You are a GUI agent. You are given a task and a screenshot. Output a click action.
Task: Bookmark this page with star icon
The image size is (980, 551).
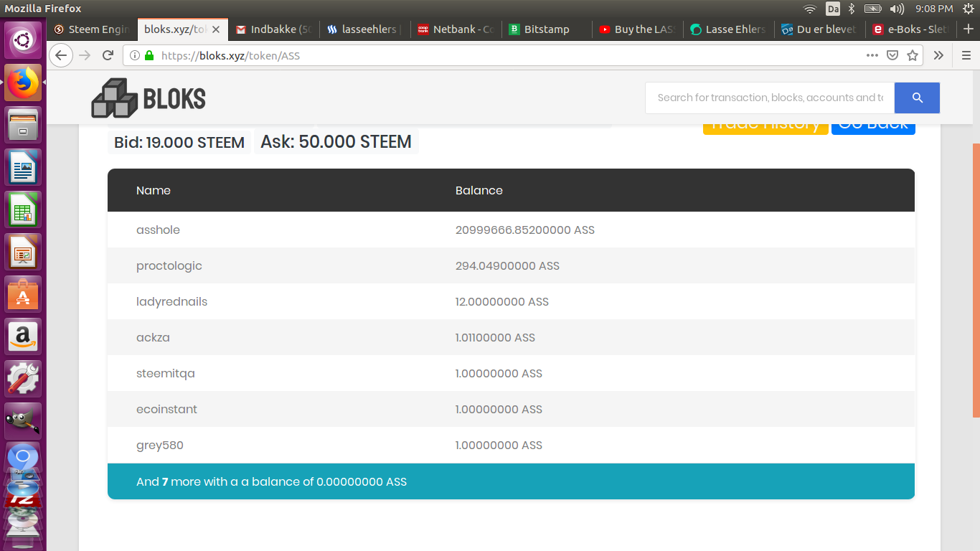tap(913, 55)
